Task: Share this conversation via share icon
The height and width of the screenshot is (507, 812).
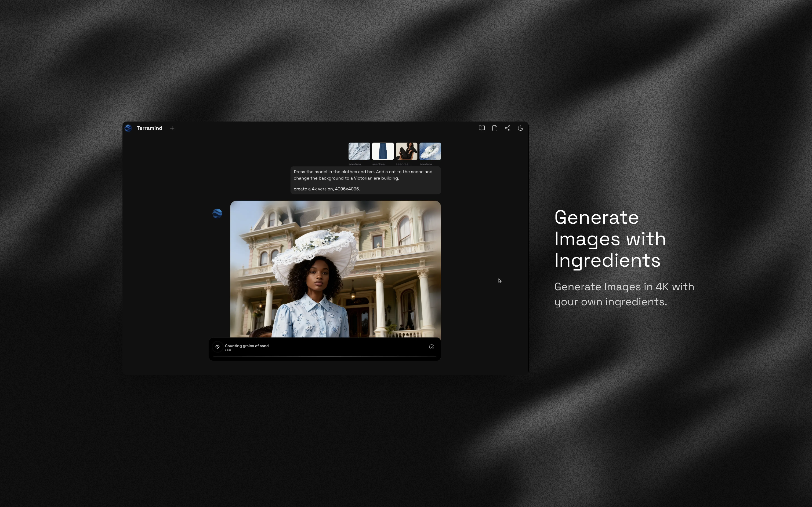Action: (x=508, y=128)
